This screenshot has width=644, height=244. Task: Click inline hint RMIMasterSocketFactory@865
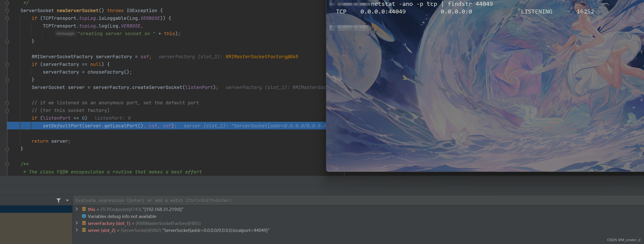(x=262, y=57)
